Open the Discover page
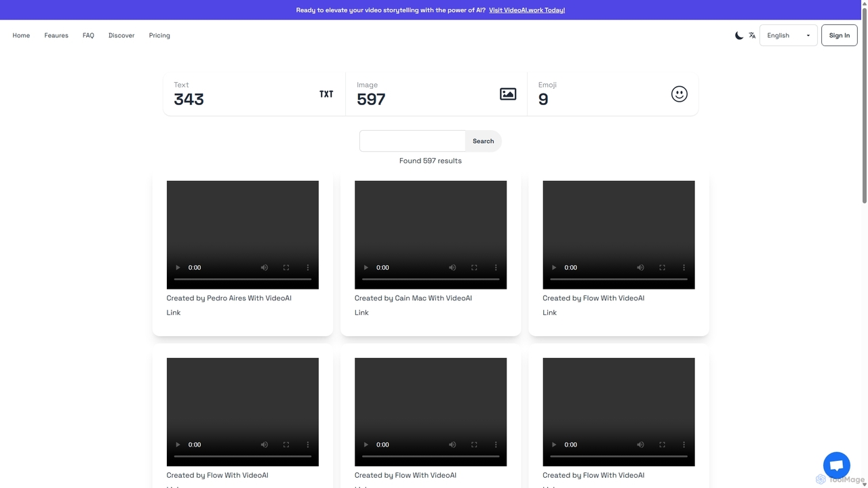 tap(121, 35)
